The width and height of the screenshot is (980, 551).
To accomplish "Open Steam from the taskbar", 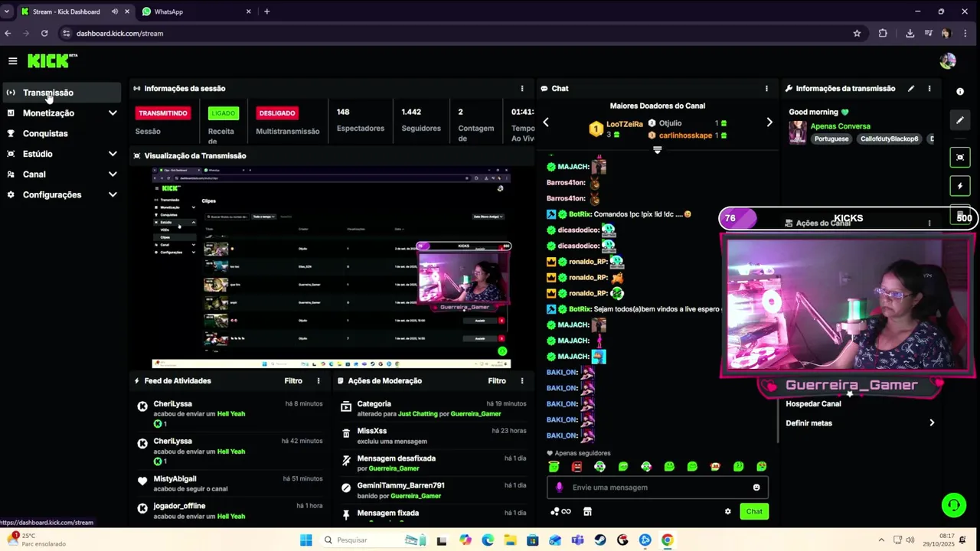I will point(600,540).
